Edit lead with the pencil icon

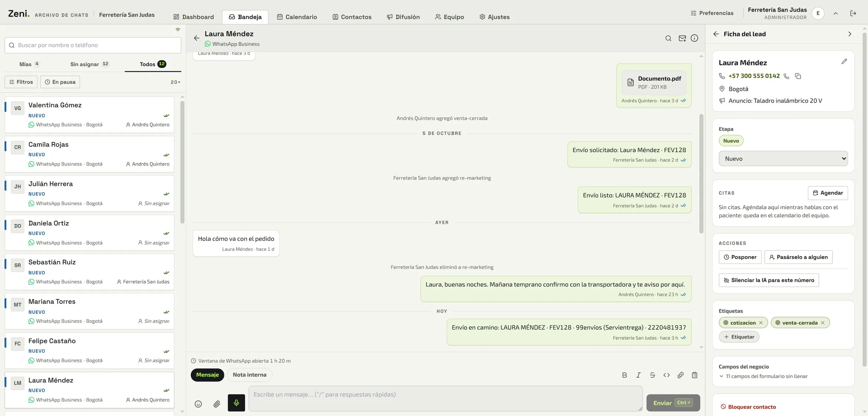tap(844, 62)
